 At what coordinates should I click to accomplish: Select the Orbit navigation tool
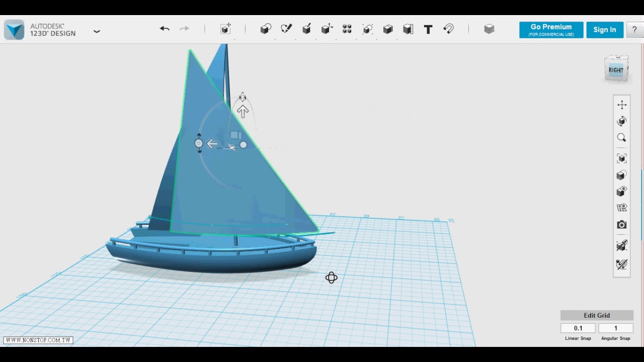click(622, 121)
